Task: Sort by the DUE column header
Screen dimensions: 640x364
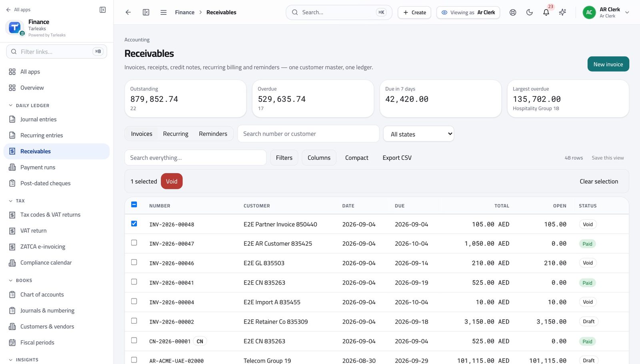Action: (400, 206)
